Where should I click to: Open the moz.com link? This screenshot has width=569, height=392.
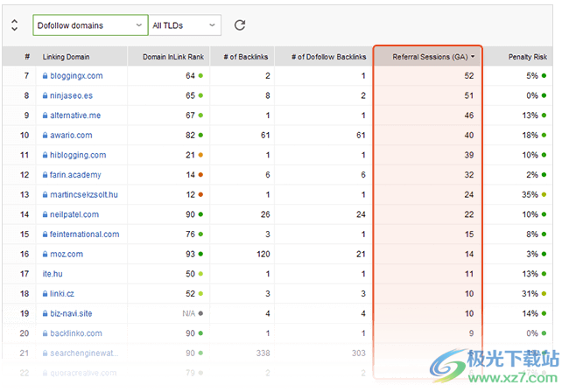coord(67,255)
